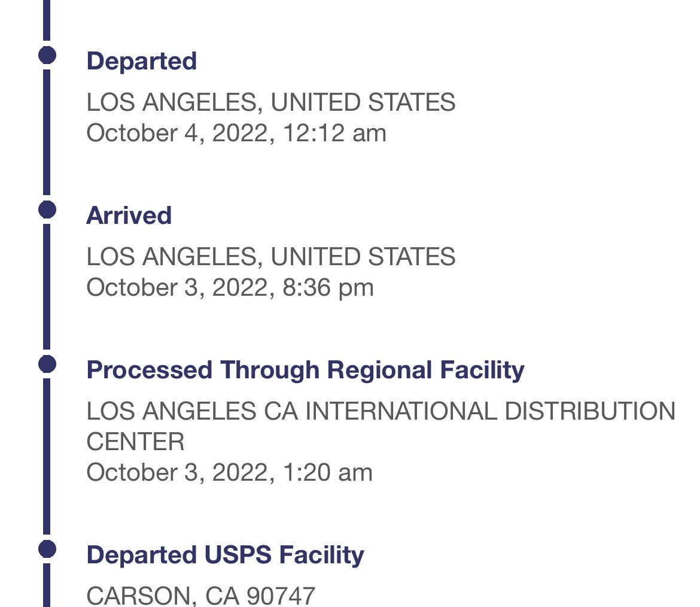Open the Departed USPS Facility heading
This screenshot has width=700, height=607.
click(225, 555)
